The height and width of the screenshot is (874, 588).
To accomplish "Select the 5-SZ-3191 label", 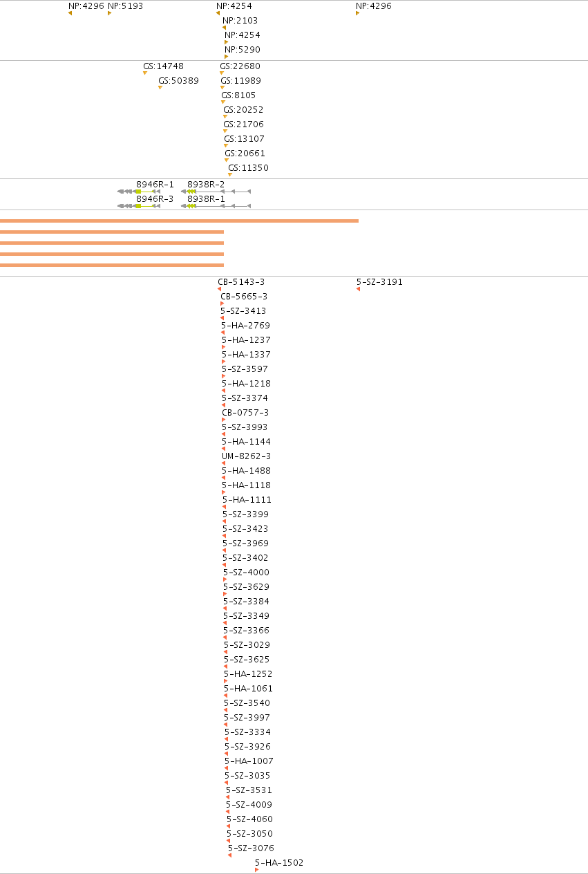I will tap(380, 281).
